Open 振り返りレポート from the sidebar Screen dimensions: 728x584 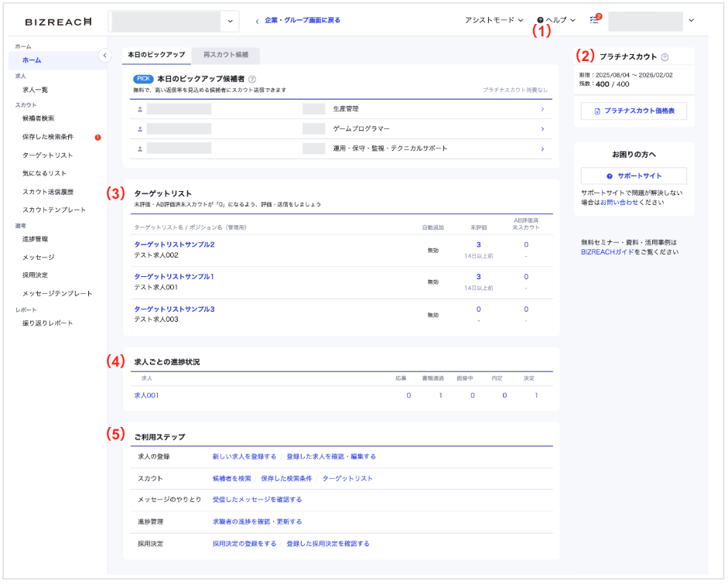point(48,323)
